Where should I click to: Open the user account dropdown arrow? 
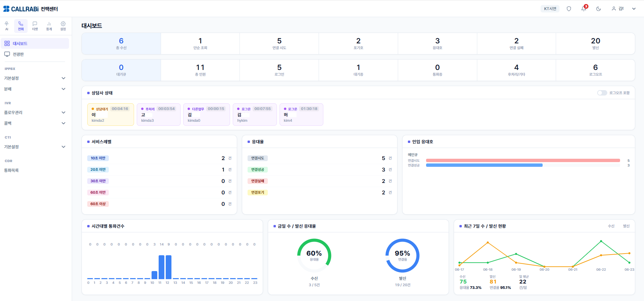tap(634, 9)
